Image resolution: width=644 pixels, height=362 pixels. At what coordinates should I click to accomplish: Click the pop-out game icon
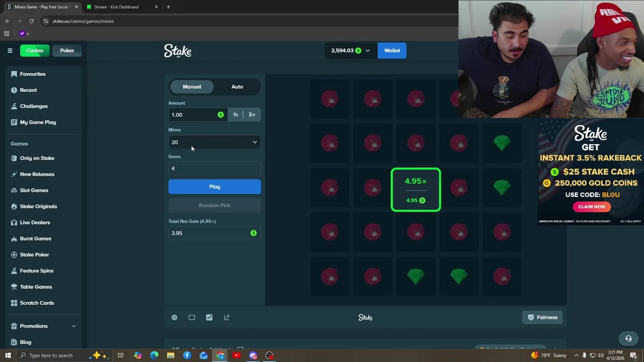coord(226,317)
